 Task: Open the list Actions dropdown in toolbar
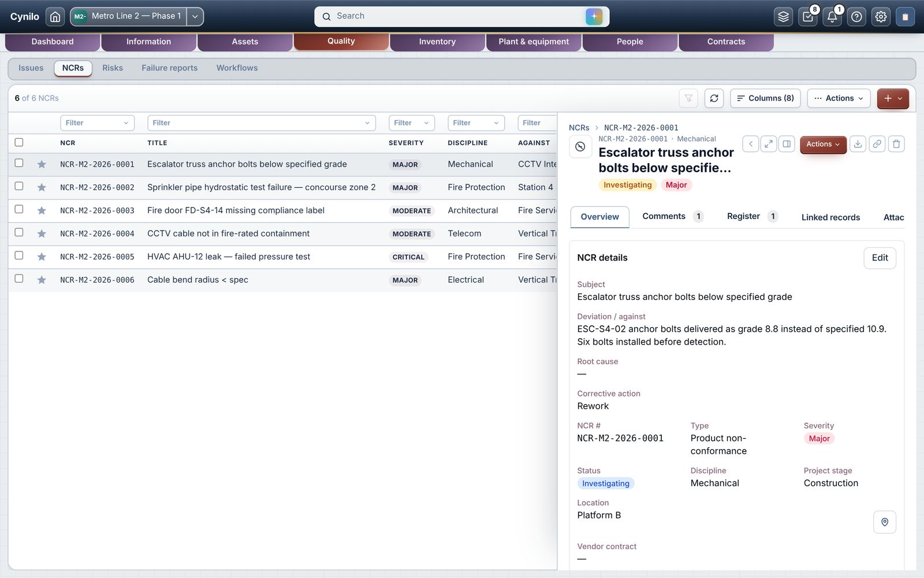pyautogui.click(x=839, y=98)
